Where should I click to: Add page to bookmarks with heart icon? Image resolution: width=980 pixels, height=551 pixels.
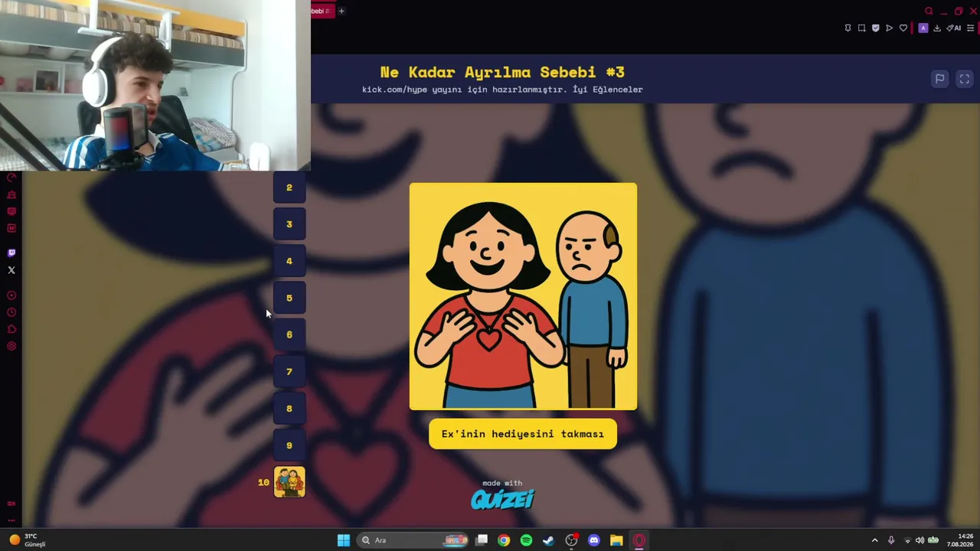903,28
